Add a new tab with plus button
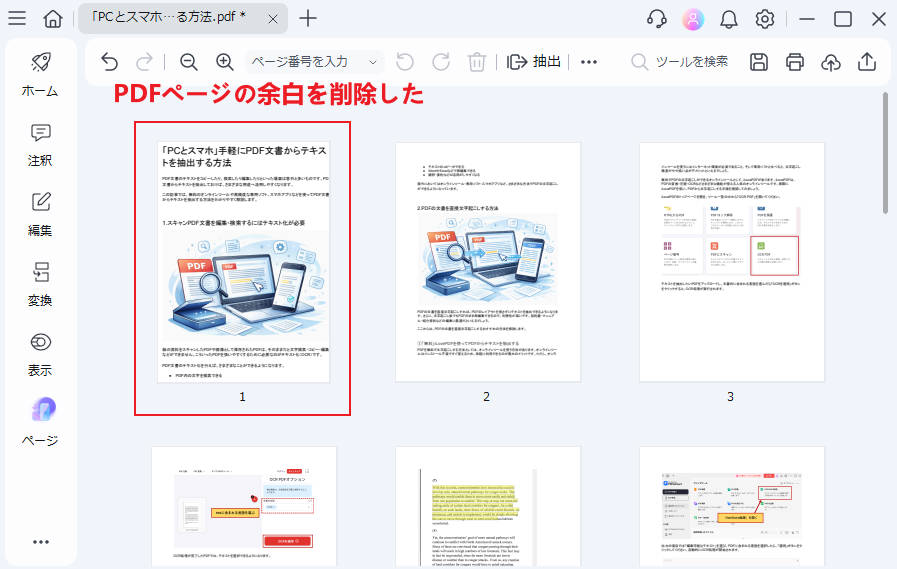This screenshot has width=897, height=569. 308,18
